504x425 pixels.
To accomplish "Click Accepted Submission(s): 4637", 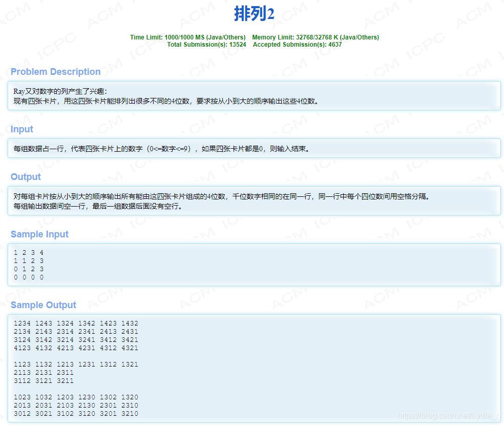I will pos(297,45).
